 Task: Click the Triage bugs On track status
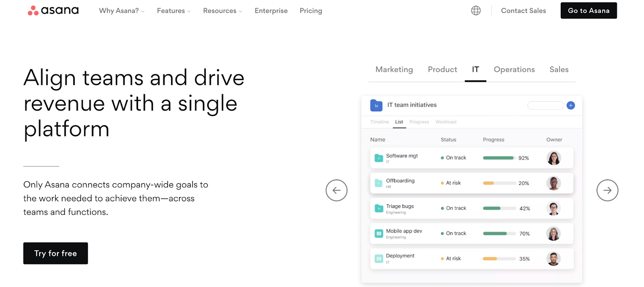click(x=453, y=208)
